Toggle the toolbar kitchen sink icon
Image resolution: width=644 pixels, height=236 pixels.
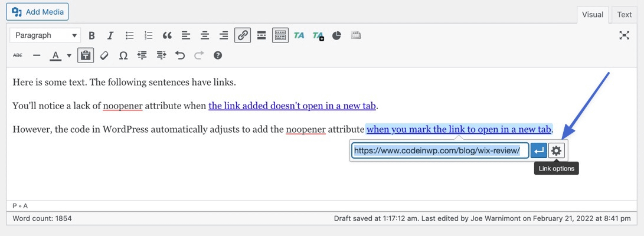[280, 36]
